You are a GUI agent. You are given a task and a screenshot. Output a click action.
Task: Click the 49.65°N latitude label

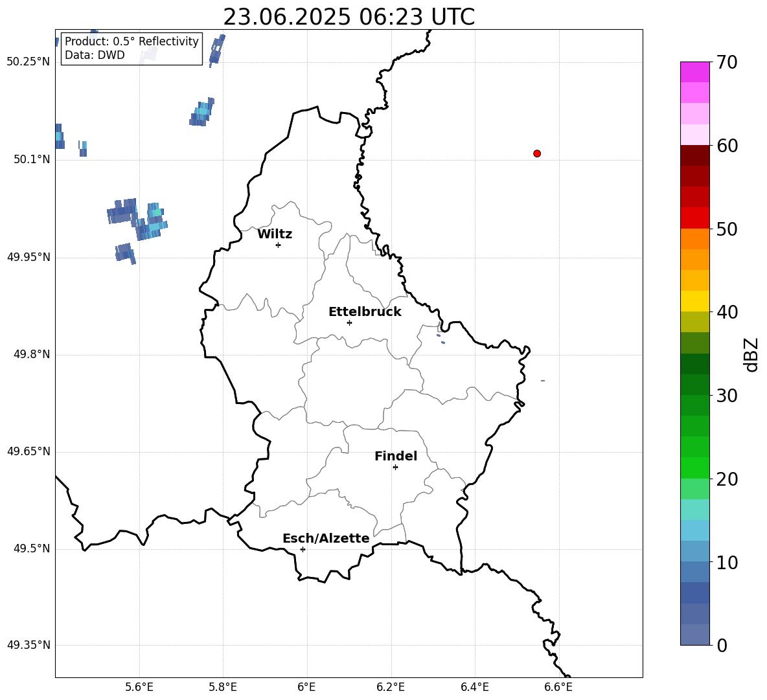click(29, 451)
